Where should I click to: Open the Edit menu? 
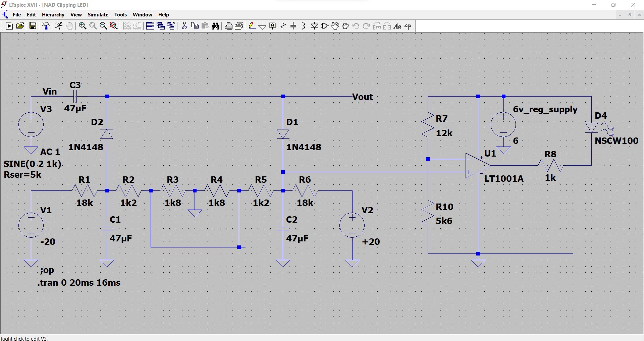click(31, 15)
